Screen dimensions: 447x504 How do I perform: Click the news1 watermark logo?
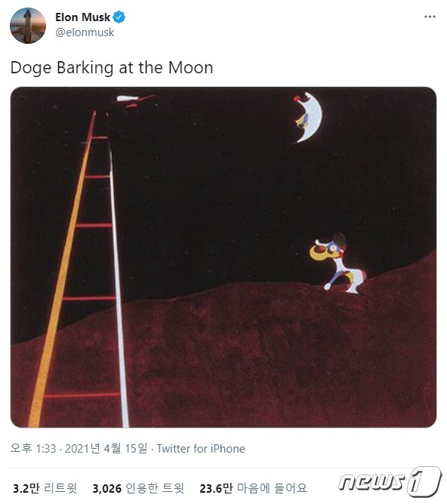pyautogui.click(x=390, y=481)
